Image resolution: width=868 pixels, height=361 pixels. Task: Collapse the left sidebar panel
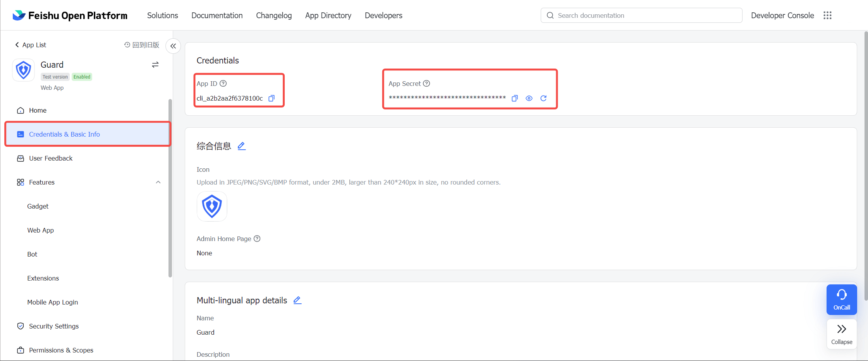pos(173,46)
